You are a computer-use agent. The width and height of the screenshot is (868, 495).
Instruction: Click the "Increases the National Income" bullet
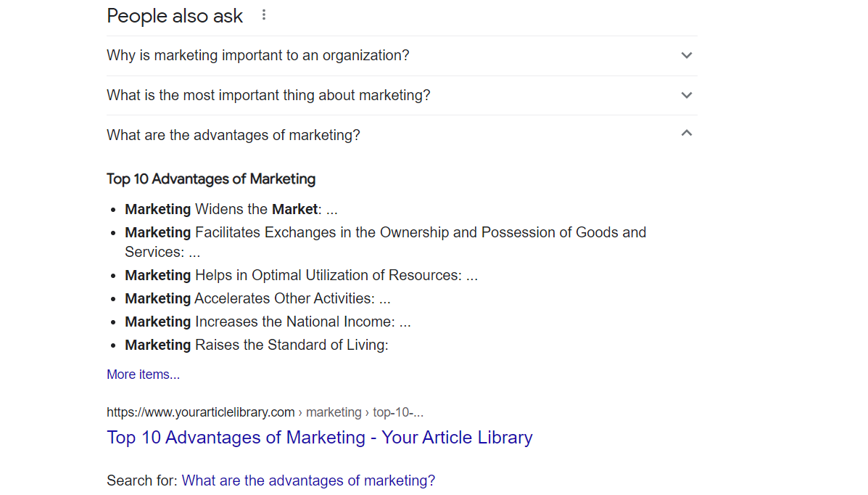(x=268, y=322)
